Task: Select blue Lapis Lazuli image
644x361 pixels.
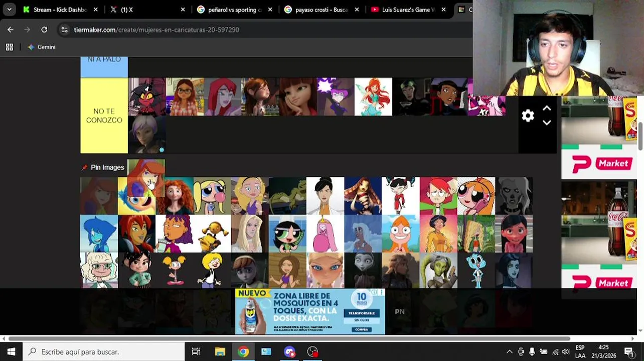Action: coord(99,234)
